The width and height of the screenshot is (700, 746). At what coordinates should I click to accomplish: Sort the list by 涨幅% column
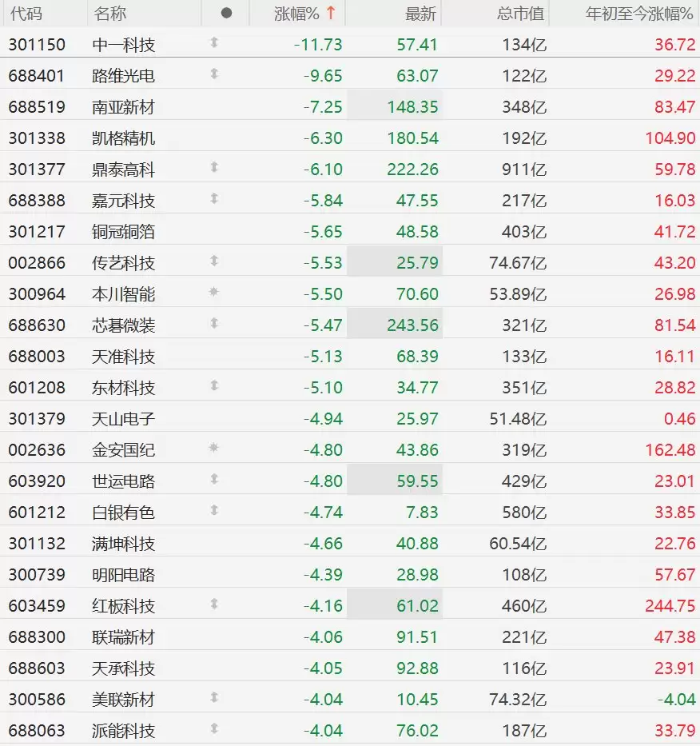click(x=296, y=14)
